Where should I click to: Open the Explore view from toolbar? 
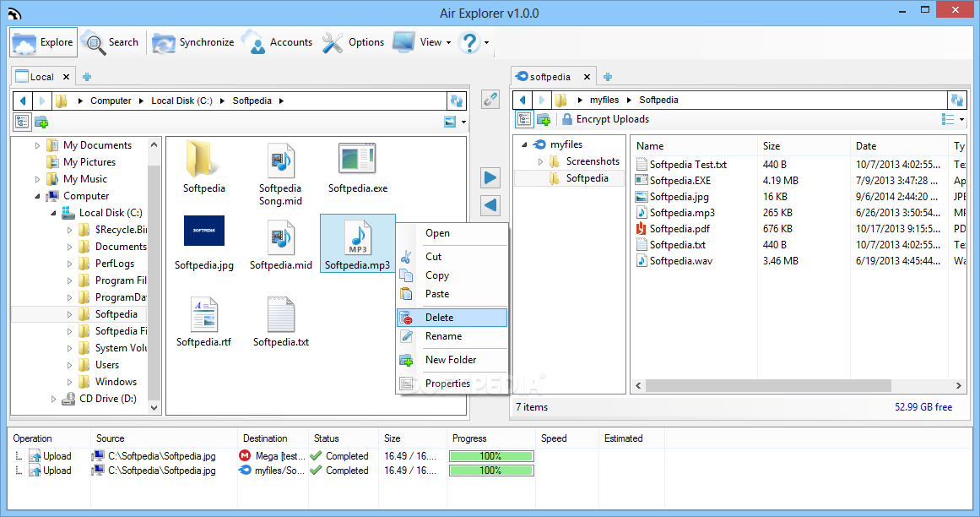coord(44,42)
